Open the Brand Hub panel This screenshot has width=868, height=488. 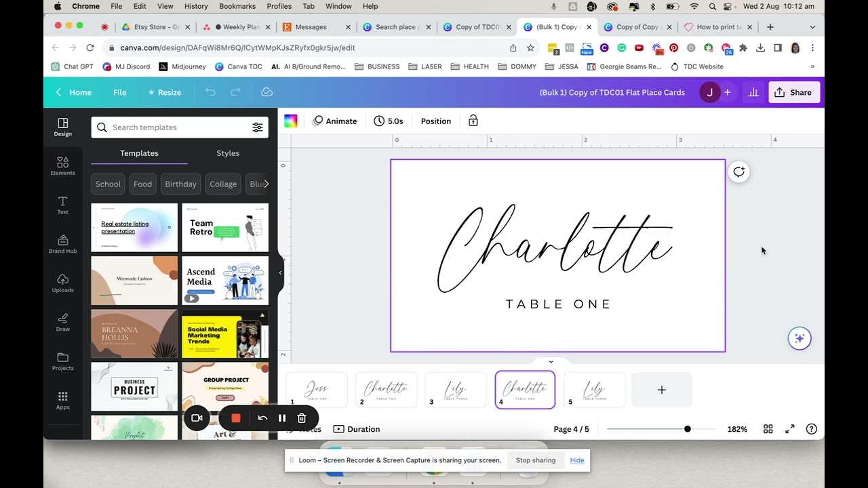pyautogui.click(x=62, y=244)
